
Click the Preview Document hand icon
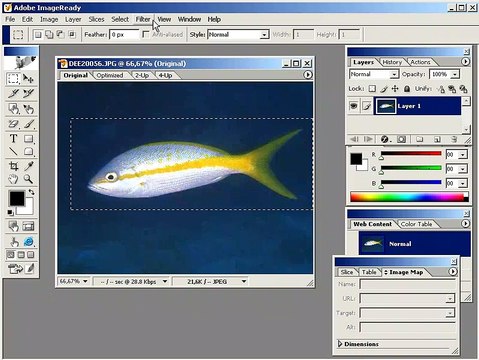click(14, 241)
